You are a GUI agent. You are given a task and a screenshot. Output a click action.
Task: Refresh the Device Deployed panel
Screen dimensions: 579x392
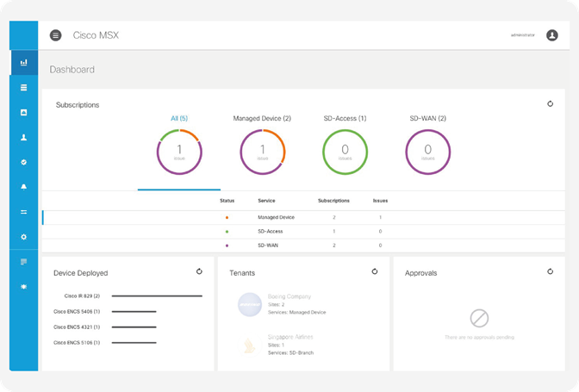pyautogui.click(x=199, y=271)
